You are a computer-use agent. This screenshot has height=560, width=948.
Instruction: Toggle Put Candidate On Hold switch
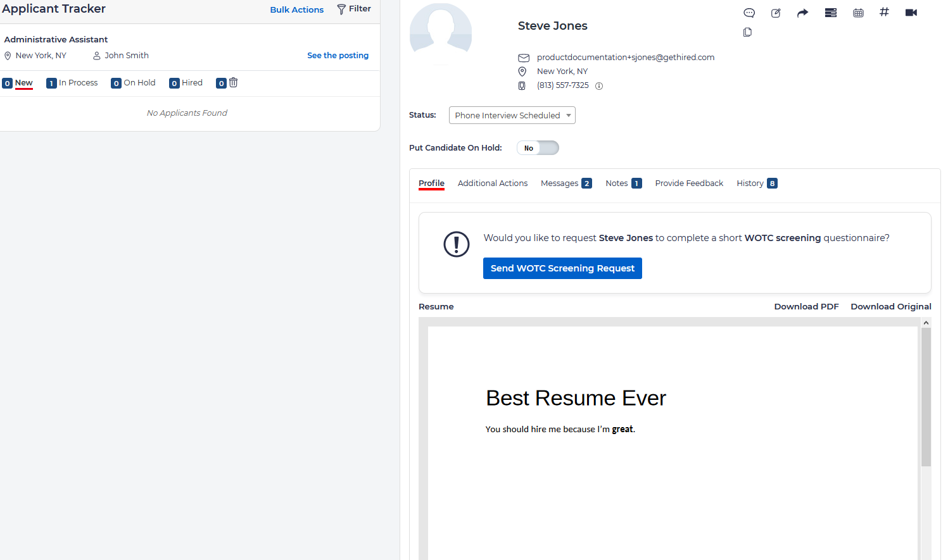538,148
